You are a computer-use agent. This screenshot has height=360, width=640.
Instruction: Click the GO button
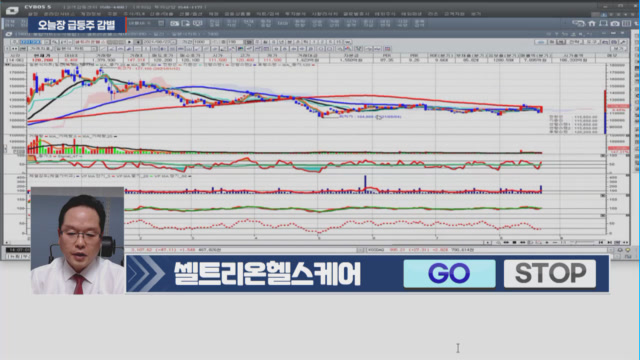pyautogui.click(x=449, y=273)
